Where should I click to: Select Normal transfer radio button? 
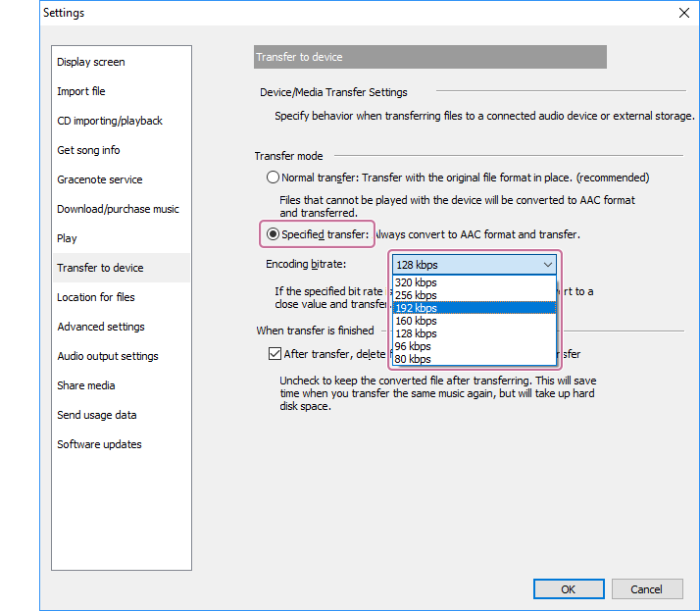pyautogui.click(x=274, y=178)
